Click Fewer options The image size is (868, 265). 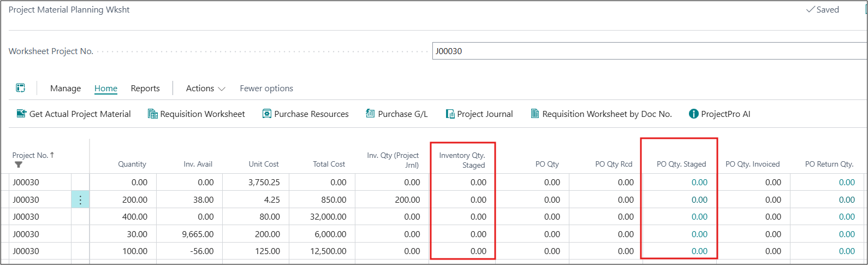(266, 89)
